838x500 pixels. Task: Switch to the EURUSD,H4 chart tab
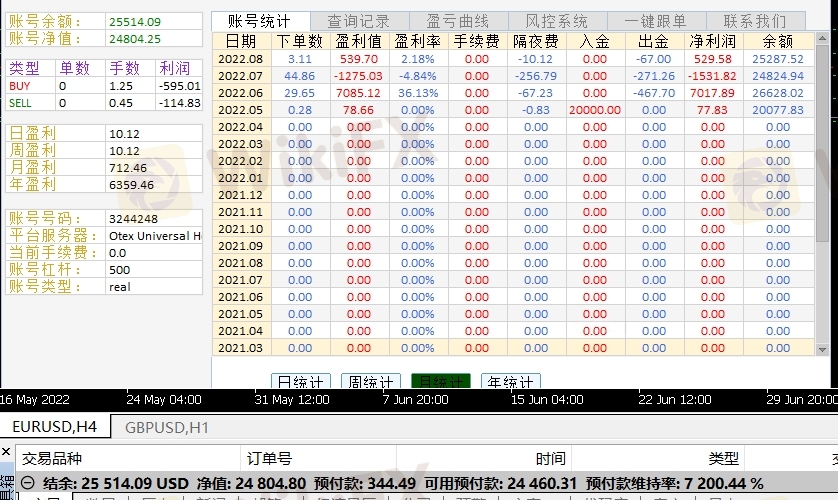55,427
